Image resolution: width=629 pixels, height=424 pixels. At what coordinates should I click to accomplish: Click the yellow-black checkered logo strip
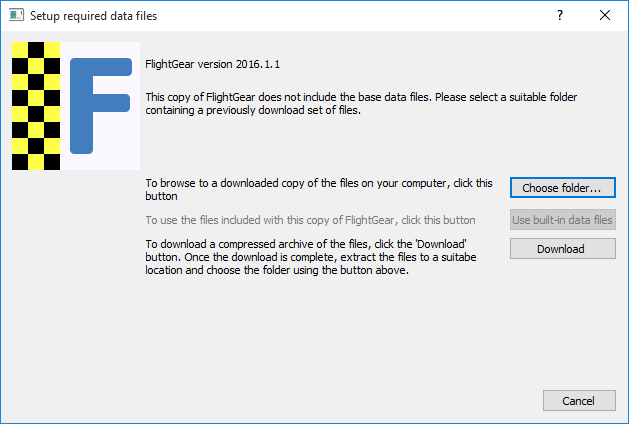[36, 106]
